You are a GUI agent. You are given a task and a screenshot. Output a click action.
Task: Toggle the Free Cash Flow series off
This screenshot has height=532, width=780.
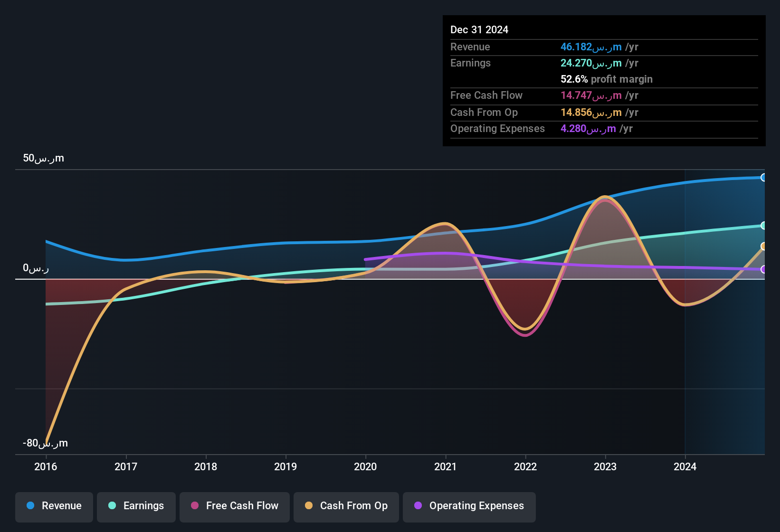pos(234,506)
